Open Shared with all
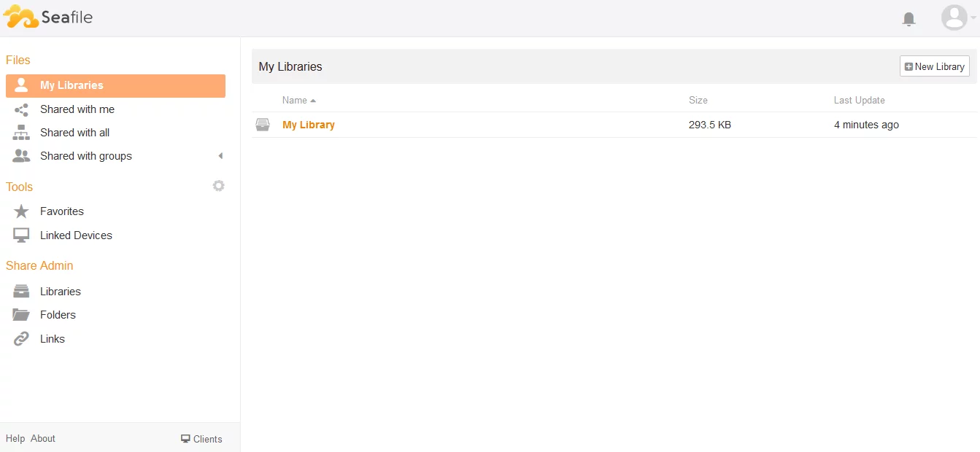 tap(75, 133)
